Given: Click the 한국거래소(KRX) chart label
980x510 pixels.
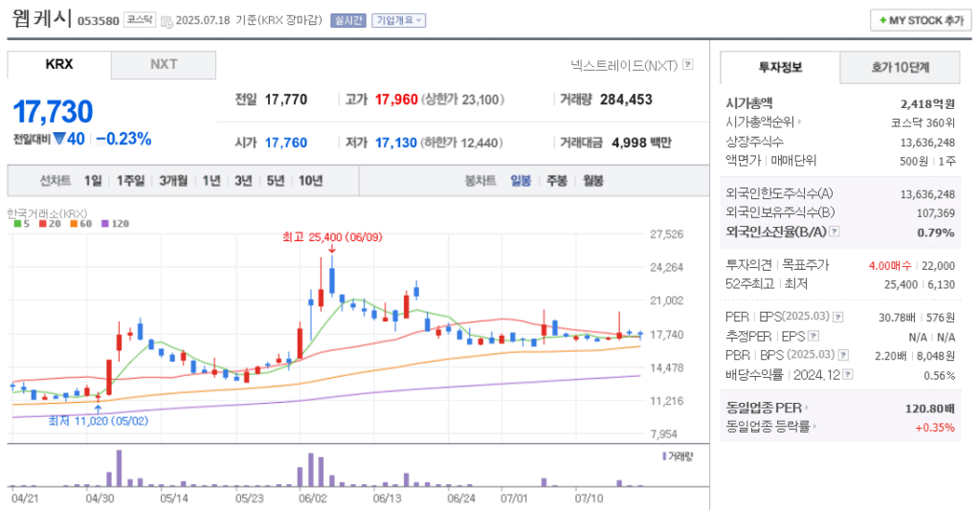Looking at the screenshot, I should [47, 213].
